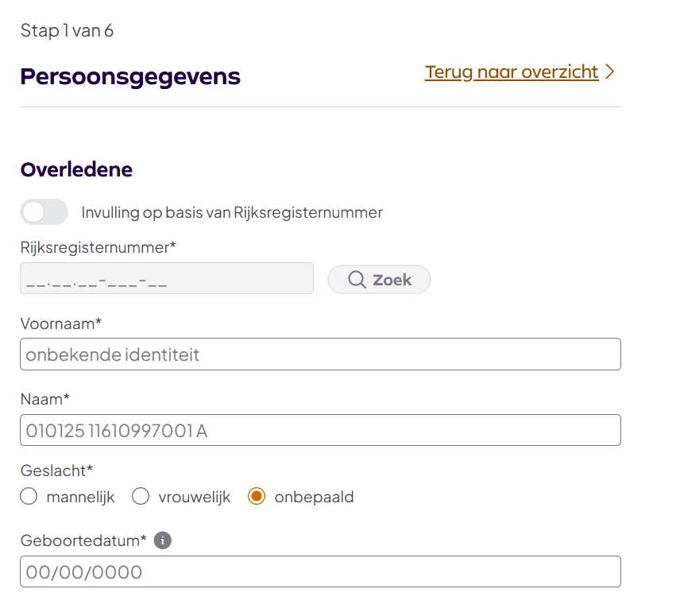Click the Stap 1 van 6 indicator
The image size is (676, 616).
coord(67,31)
